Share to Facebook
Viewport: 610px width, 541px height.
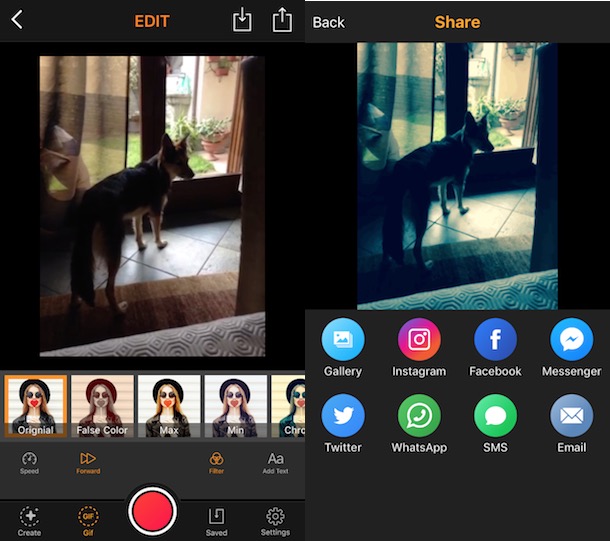495,348
